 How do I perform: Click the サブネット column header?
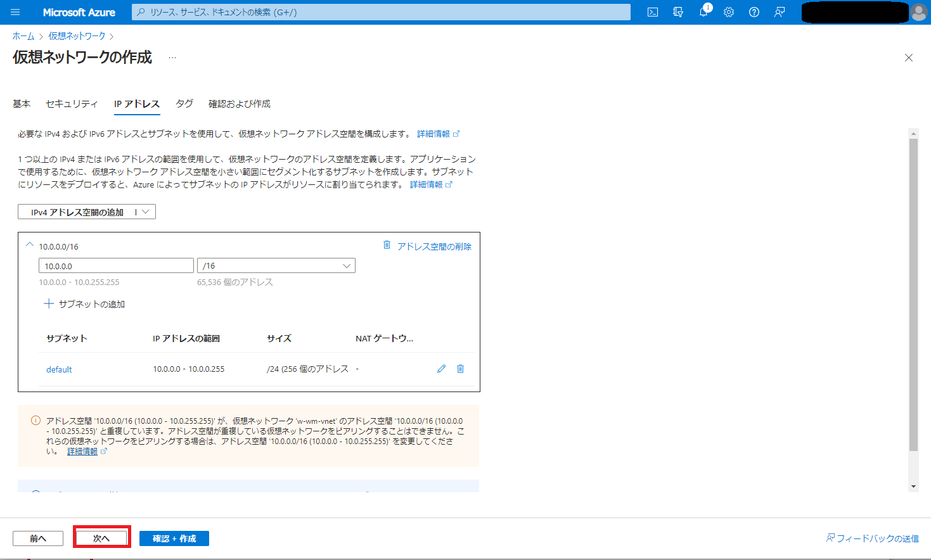point(67,338)
